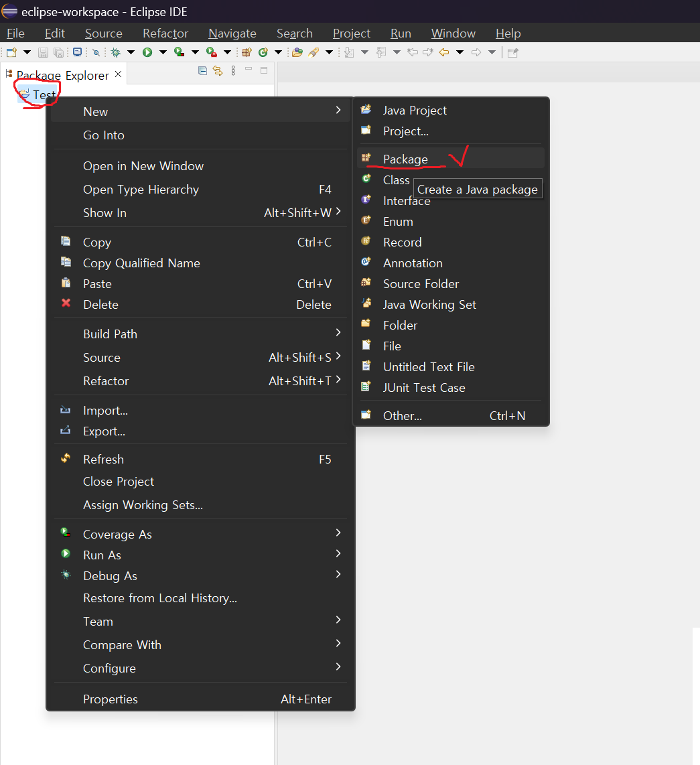Select Java Project in New submenu
The image size is (700, 765).
pos(451,111)
